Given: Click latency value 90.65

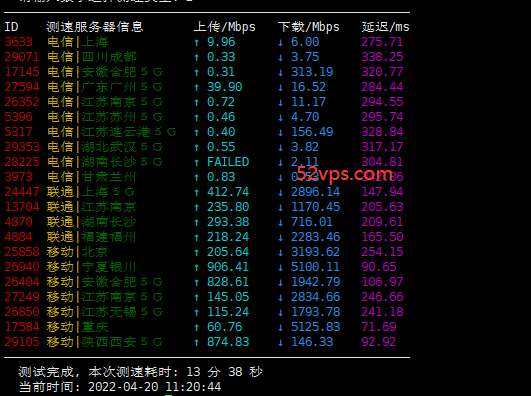Looking at the screenshot, I should tap(379, 267).
